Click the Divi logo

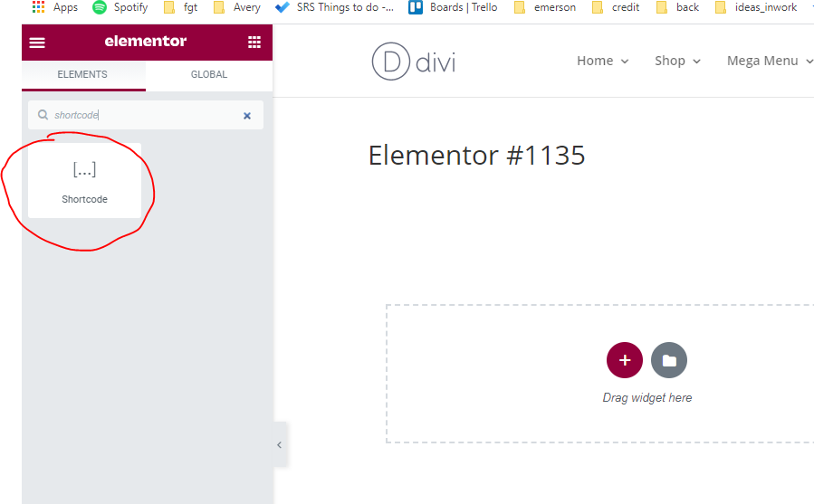coord(414,62)
